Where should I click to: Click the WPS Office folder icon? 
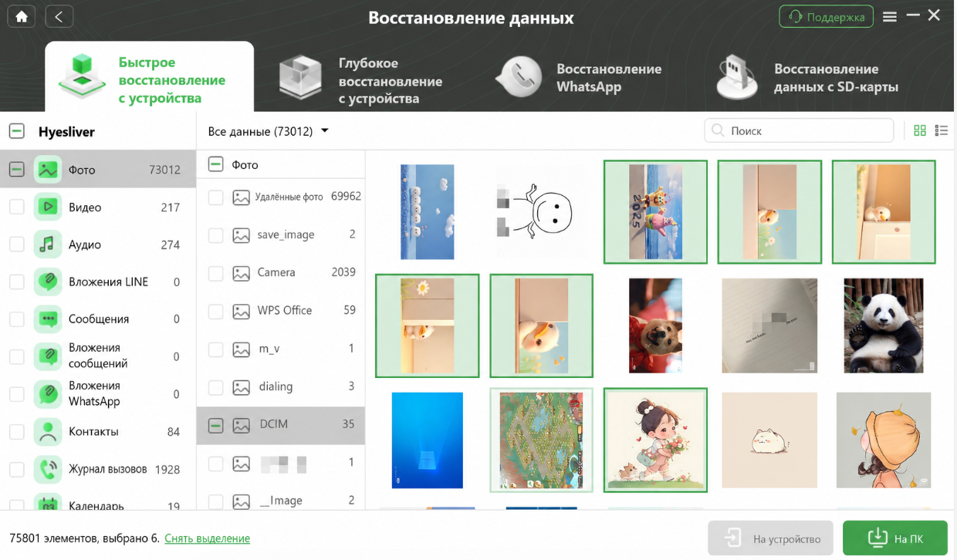242,311
